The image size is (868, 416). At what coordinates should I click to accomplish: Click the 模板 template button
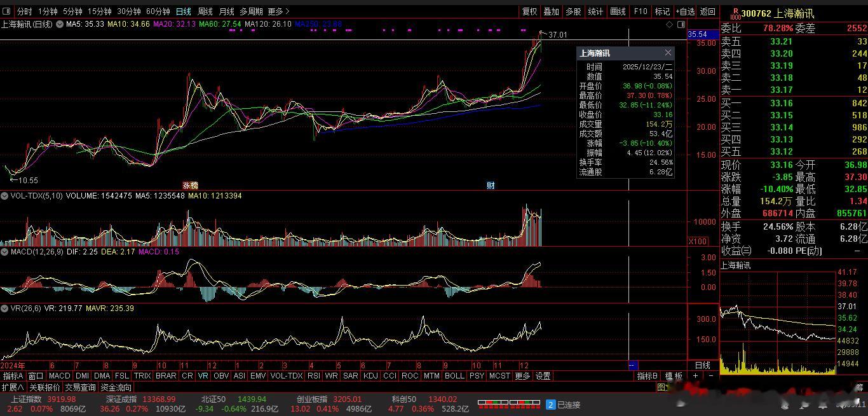point(674,376)
